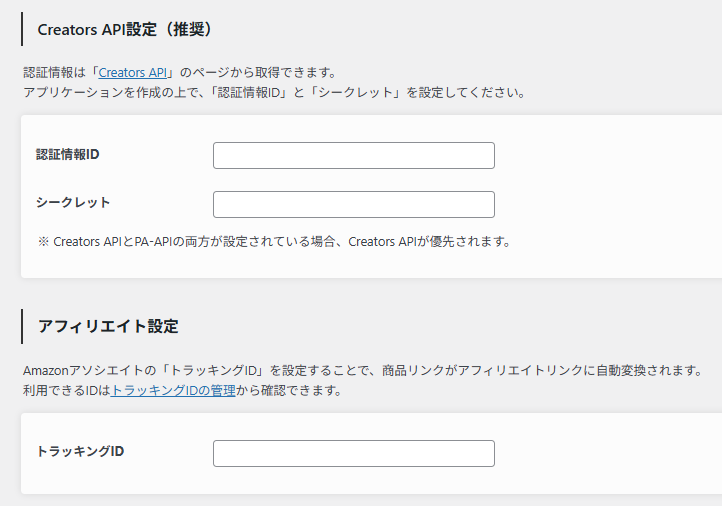Click the アフィリエイト設定 section heading

(x=108, y=326)
